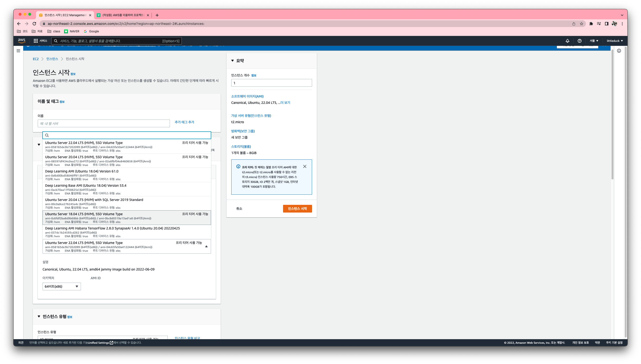Click the AMI dropdown search field
641x364 pixels.
(x=127, y=135)
